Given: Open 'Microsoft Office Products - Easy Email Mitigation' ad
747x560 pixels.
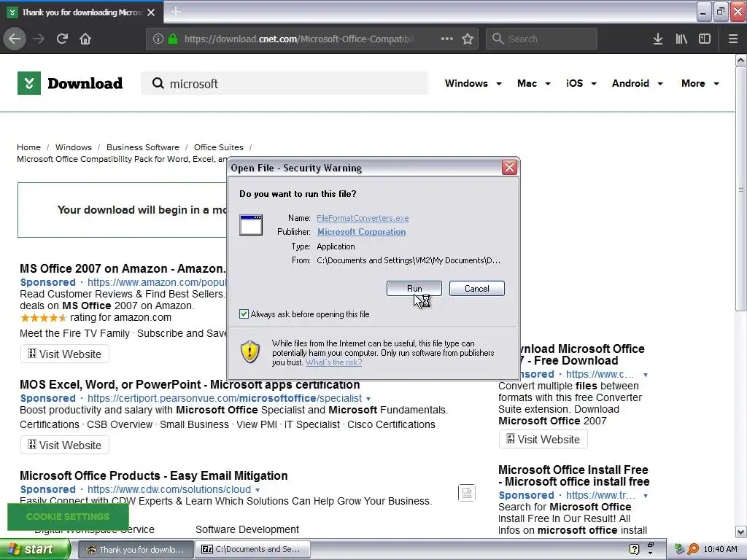Looking at the screenshot, I should click(x=153, y=475).
